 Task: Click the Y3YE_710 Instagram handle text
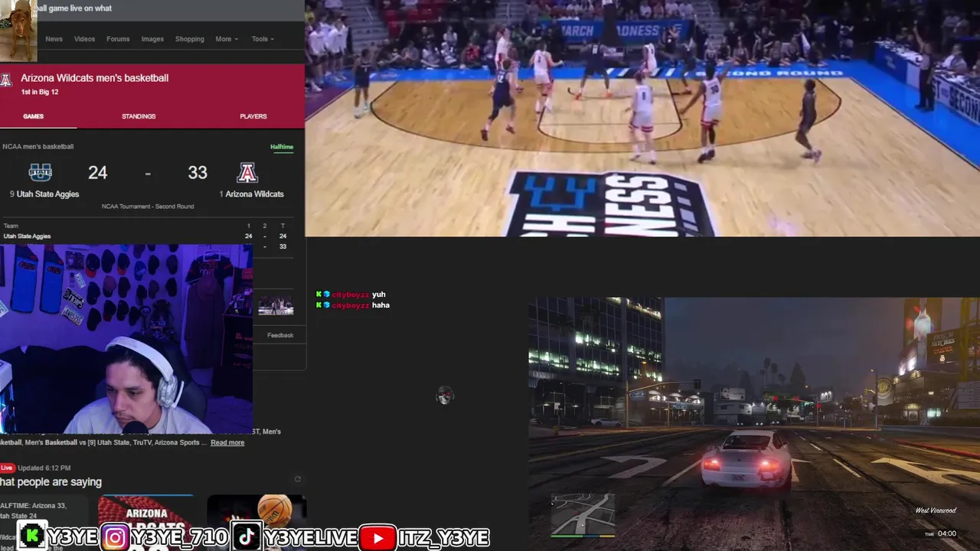click(x=179, y=538)
